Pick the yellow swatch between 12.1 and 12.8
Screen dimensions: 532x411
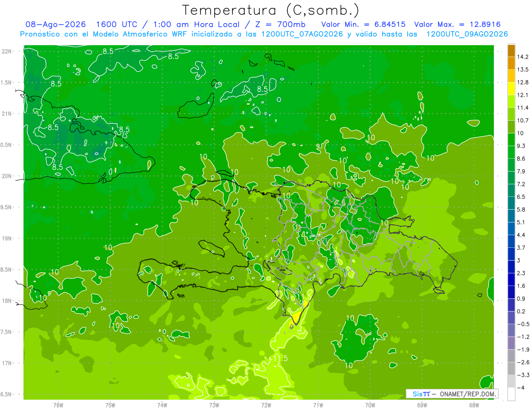click(x=511, y=89)
